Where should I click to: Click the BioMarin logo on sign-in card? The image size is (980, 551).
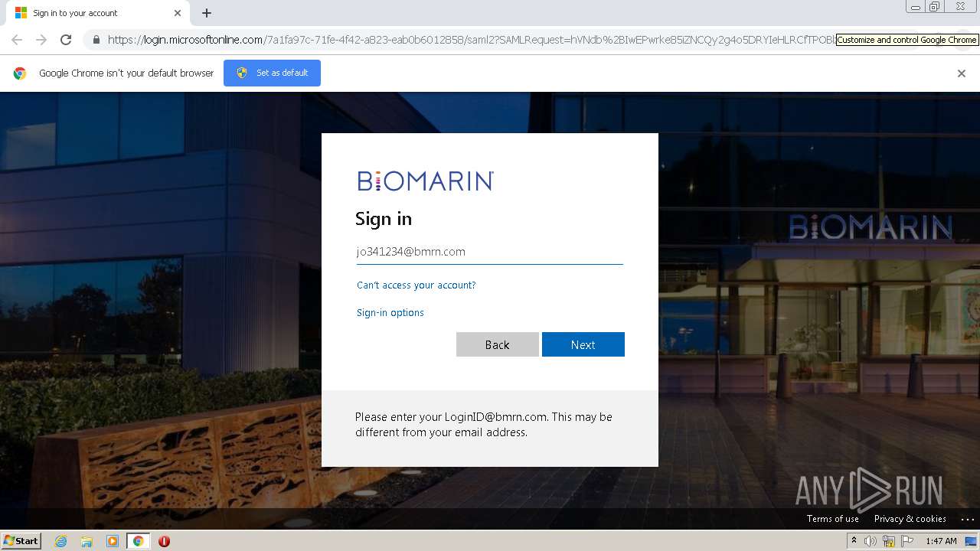(x=426, y=181)
